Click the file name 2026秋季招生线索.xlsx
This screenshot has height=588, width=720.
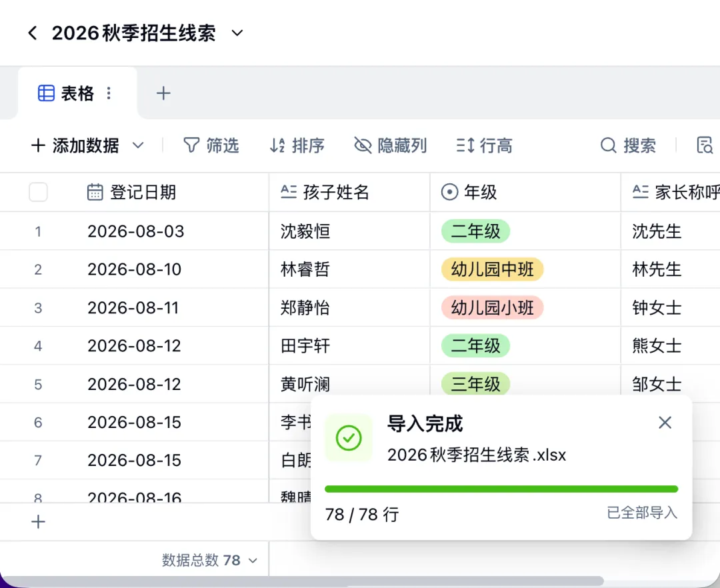point(477,455)
